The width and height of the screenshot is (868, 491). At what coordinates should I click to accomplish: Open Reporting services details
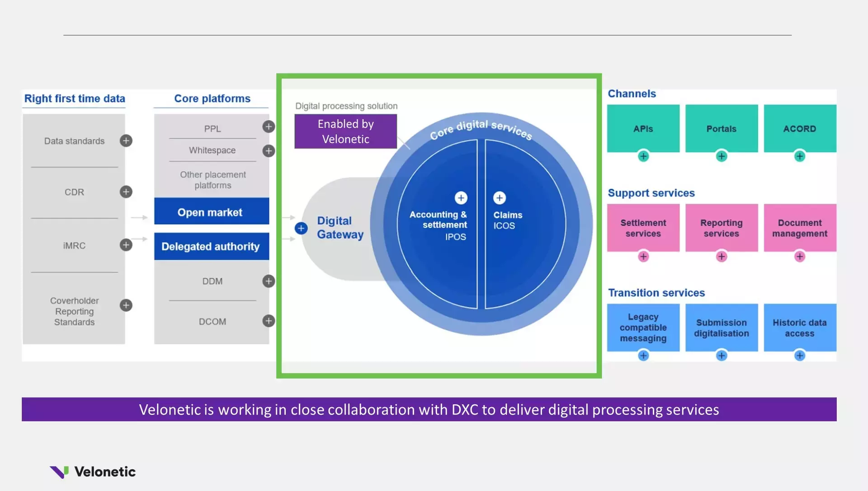pyautogui.click(x=721, y=256)
